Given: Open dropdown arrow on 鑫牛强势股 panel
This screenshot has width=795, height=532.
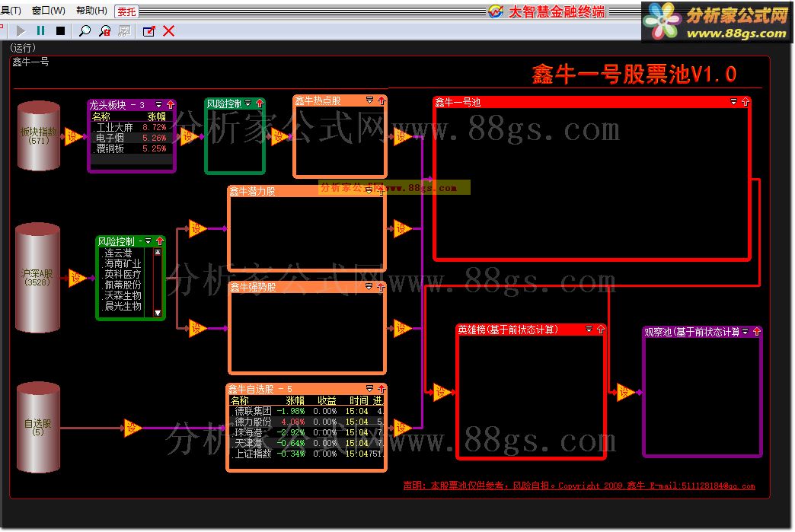Looking at the screenshot, I should pos(369,286).
